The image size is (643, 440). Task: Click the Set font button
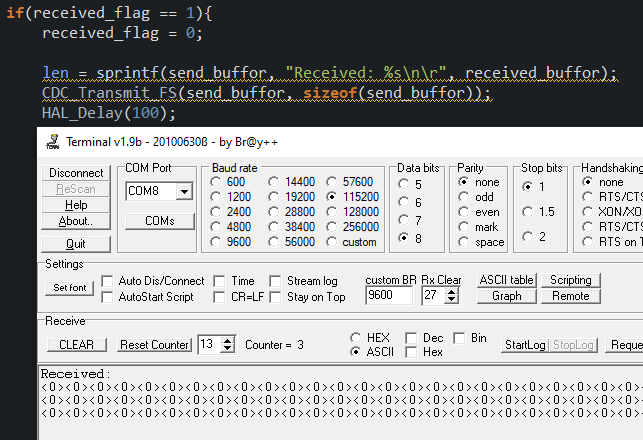tap(69, 288)
